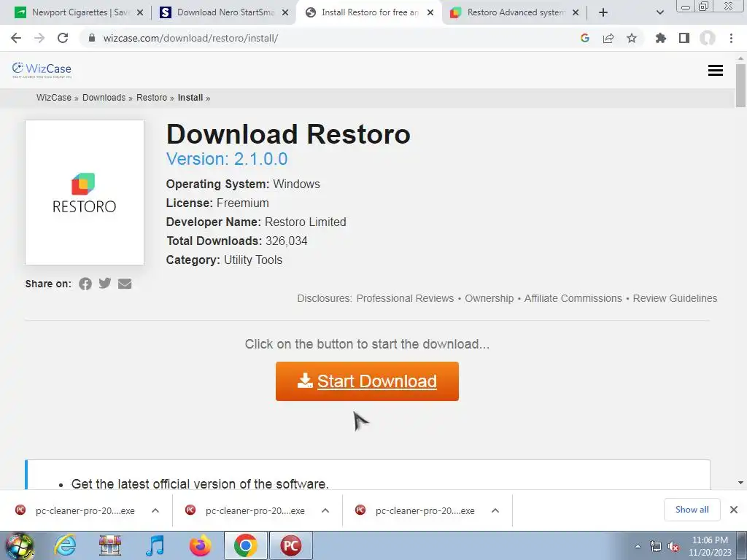747x560 pixels.
Task: Launch Firefox from the taskbar
Action: [200, 545]
